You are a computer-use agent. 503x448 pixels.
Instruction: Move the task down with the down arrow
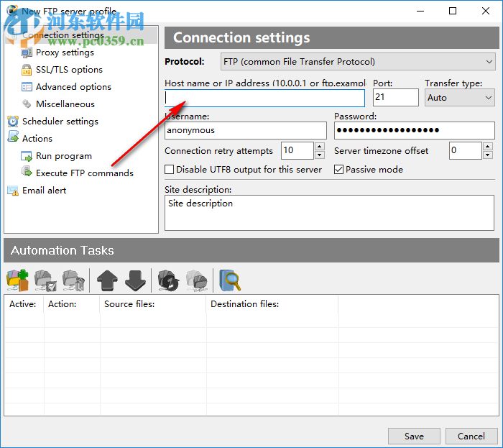coord(135,280)
